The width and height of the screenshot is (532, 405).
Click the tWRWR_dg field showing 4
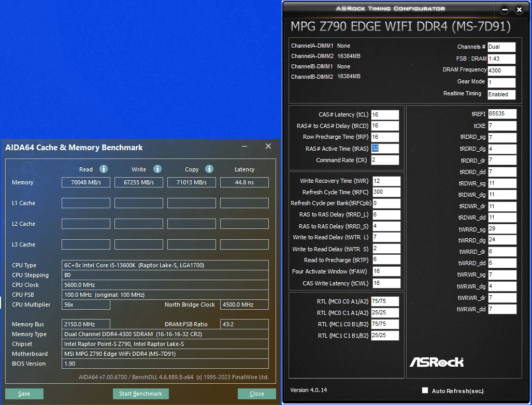pyautogui.click(x=502, y=286)
